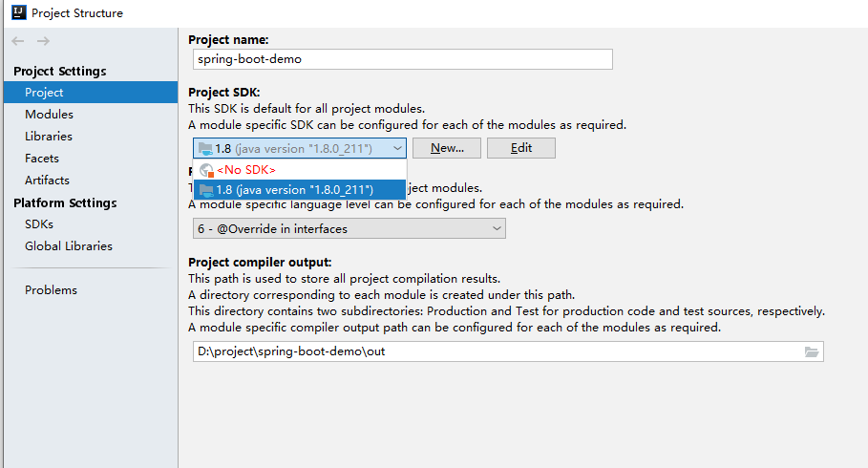Click the Platform Settings heading
This screenshot has height=468, width=868.
tap(65, 202)
